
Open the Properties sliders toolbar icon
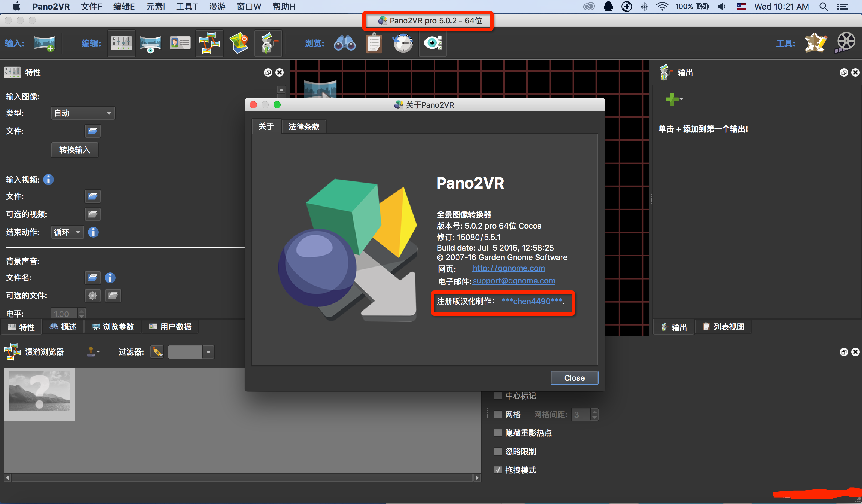(x=122, y=43)
